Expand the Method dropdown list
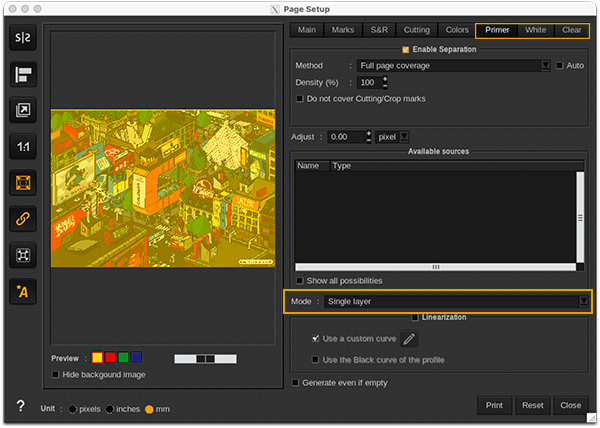The width and height of the screenshot is (600, 428). [x=545, y=66]
